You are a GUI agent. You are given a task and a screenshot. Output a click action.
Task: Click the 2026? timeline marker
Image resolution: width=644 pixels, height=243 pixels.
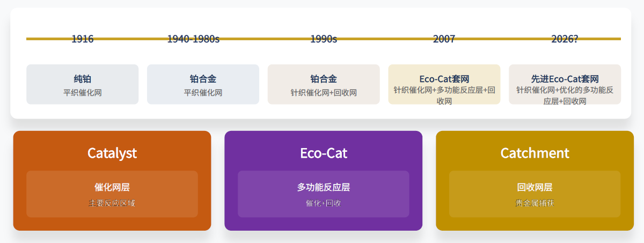[565, 39]
